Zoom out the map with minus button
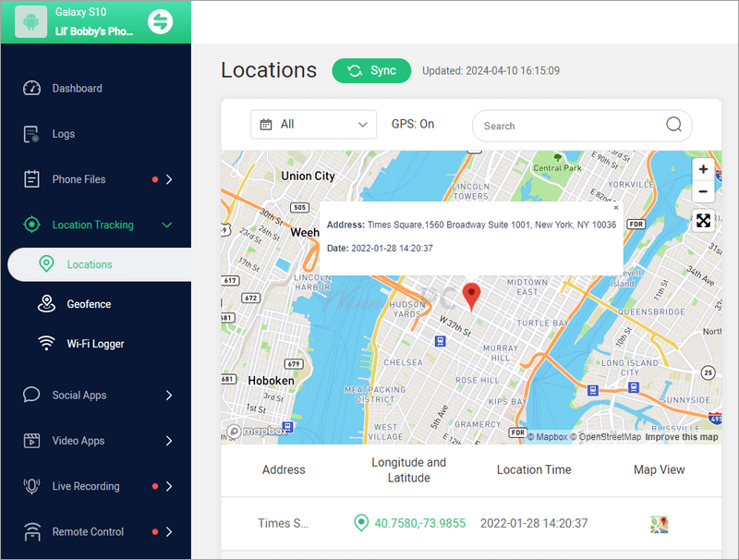 click(x=703, y=191)
